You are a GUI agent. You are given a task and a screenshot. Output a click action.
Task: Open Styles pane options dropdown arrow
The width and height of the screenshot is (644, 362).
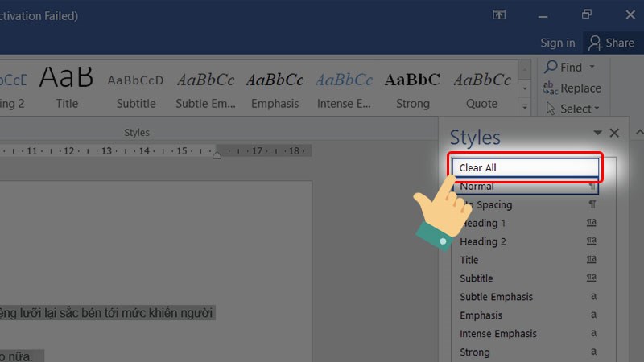pos(597,134)
